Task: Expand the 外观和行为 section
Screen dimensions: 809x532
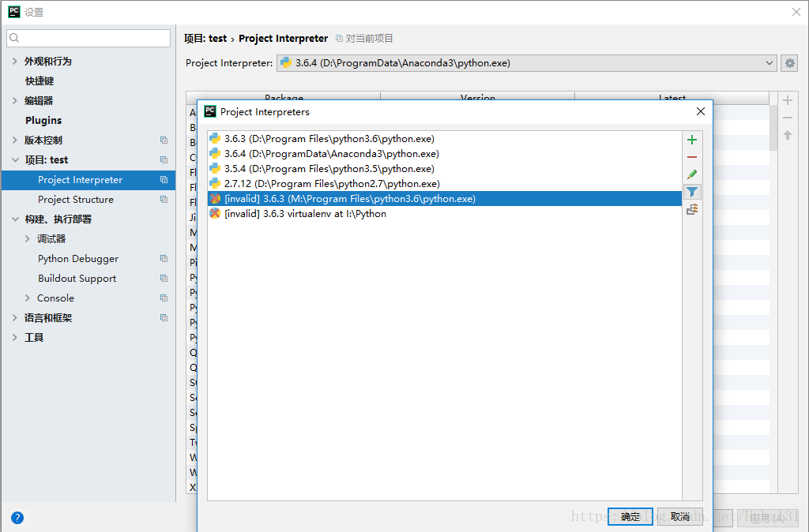Action: [14, 61]
